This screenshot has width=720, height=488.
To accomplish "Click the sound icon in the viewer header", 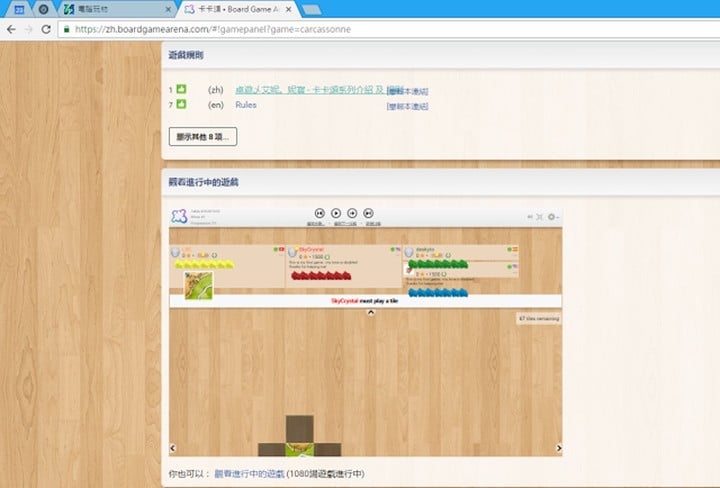I will pos(530,217).
